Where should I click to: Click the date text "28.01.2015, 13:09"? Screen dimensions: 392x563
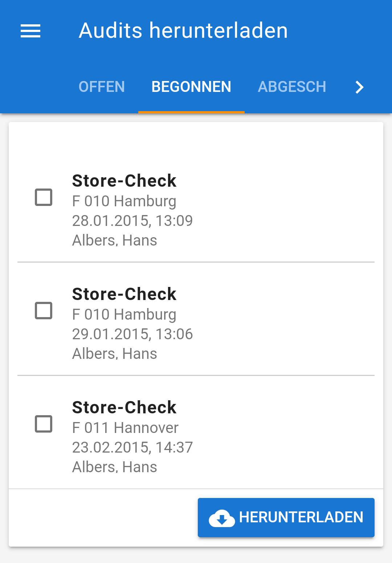[x=132, y=221]
